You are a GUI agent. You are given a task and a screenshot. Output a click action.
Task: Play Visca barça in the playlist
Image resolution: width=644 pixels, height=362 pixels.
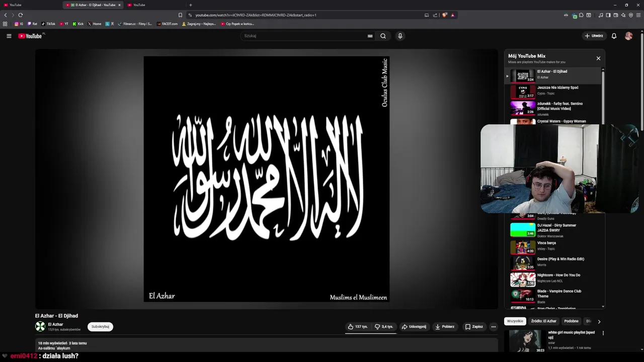[x=553, y=247]
